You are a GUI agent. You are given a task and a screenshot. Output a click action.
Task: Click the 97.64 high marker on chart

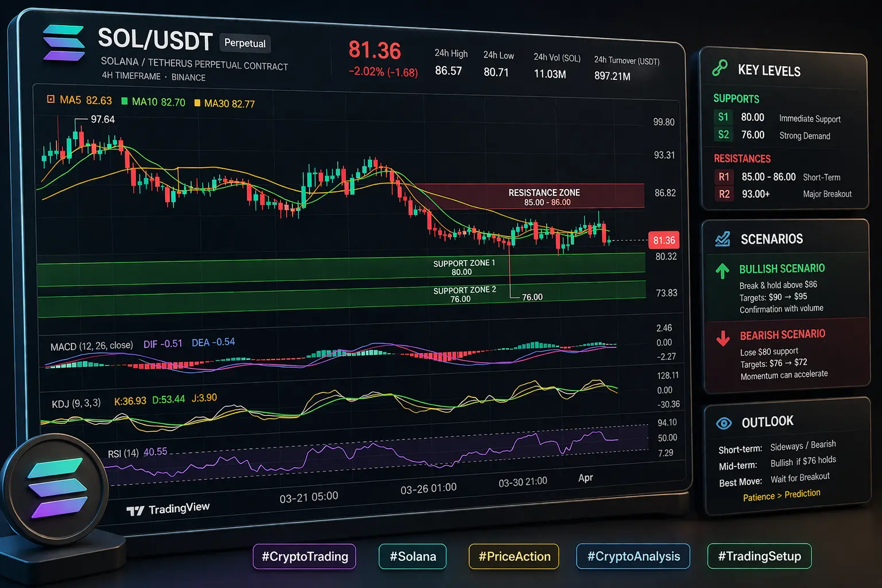pyautogui.click(x=103, y=119)
